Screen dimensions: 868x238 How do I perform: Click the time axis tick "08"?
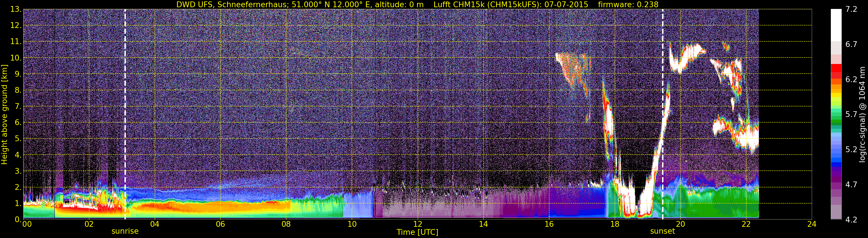click(286, 224)
